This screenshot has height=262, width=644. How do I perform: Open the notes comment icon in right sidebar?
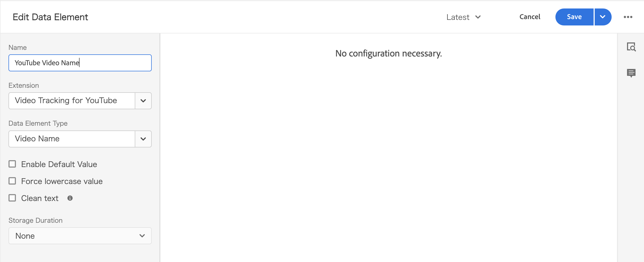[x=631, y=73]
